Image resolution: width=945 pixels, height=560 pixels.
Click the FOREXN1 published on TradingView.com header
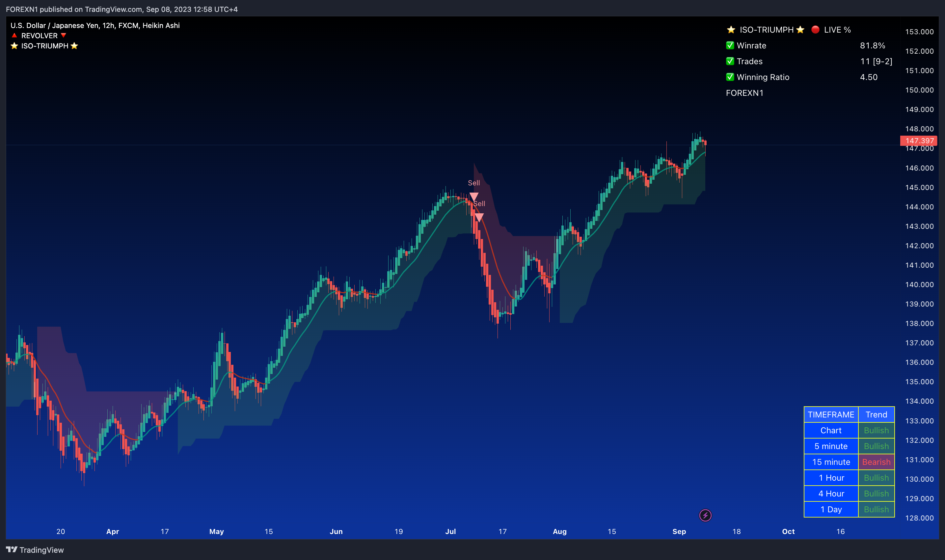tap(122, 9)
